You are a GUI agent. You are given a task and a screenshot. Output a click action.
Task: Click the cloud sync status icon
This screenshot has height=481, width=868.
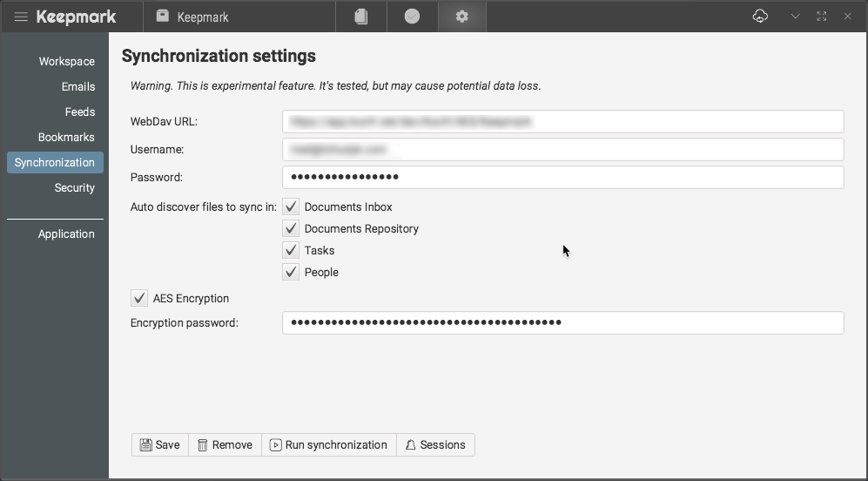760,17
